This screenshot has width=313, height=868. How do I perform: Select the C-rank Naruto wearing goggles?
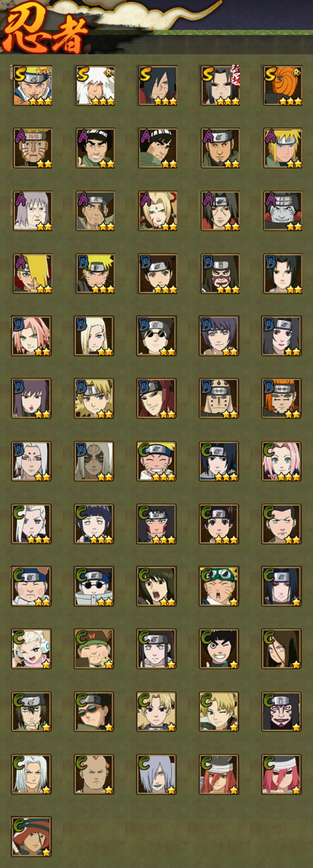(x=219, y=586)
